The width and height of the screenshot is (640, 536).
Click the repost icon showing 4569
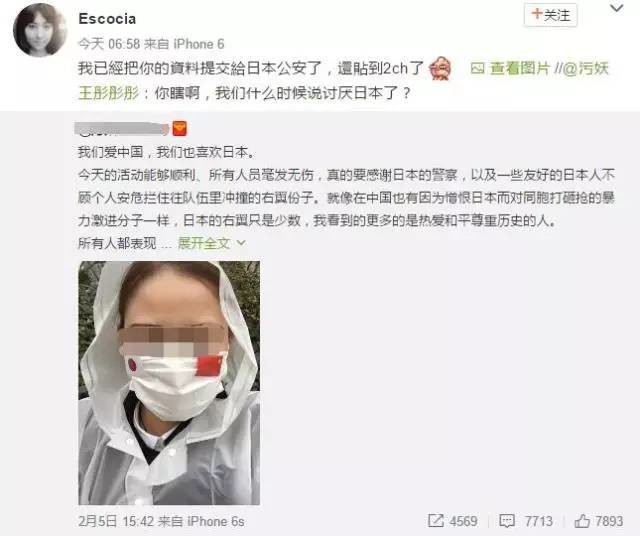tap(436, 520)
